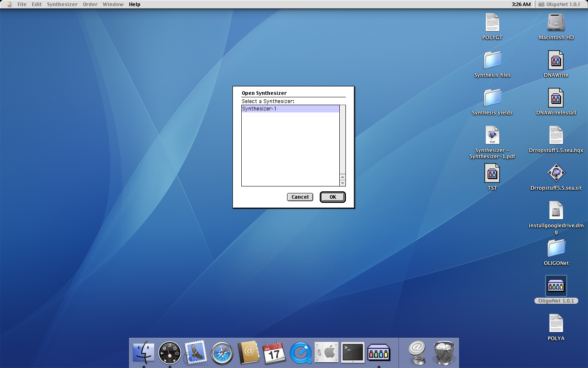Open the Synthesizer menu
Viewport: 588px width, 368px height.
coord(62,4)
